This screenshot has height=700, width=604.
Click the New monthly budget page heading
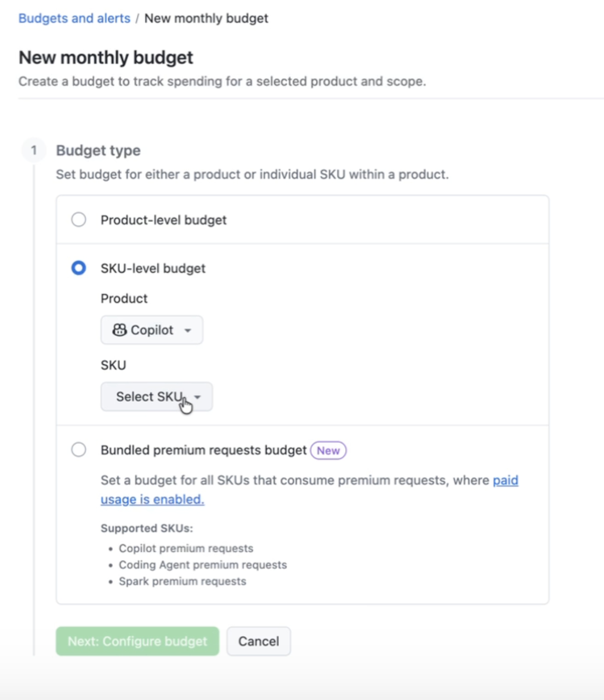(x=105, y=57)
